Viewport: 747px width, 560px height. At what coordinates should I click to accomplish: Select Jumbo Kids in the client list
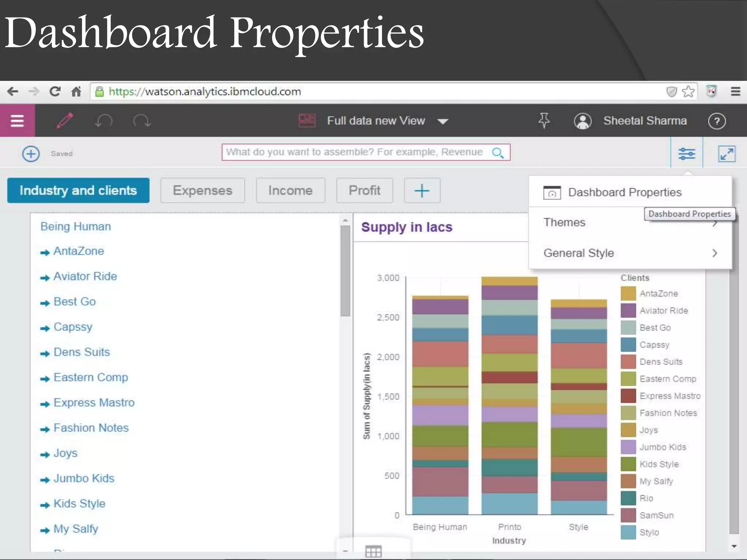point(84,478)
